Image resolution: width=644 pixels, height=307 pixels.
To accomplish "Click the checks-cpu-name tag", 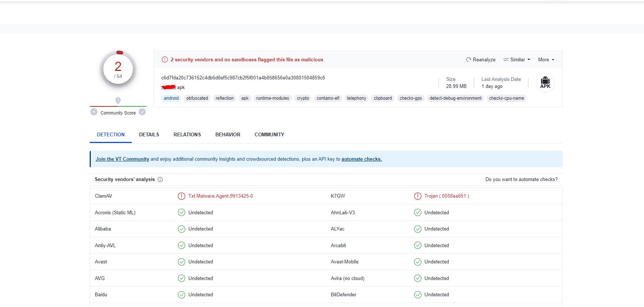I will pyautogui.click(x=506, y=98).
